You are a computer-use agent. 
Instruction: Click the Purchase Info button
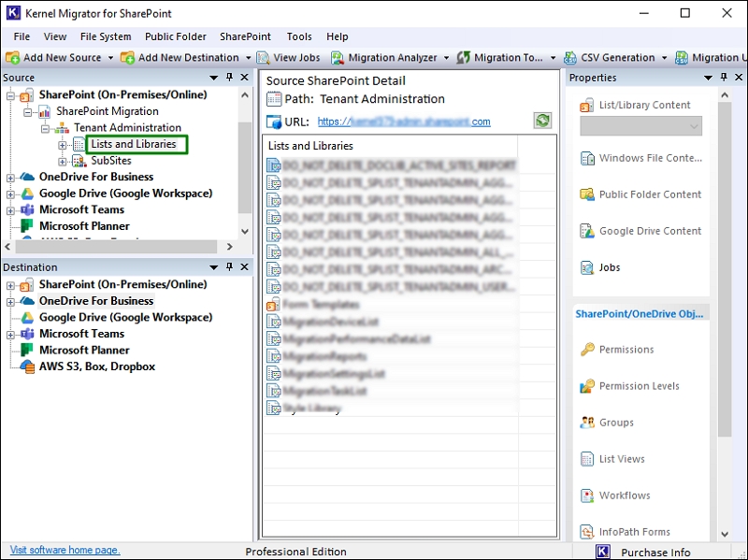click(654, 552)
